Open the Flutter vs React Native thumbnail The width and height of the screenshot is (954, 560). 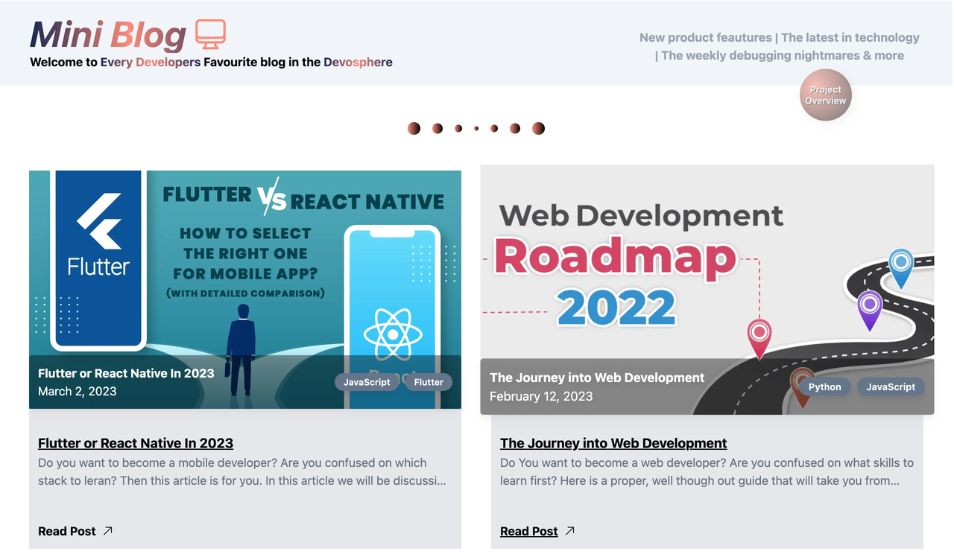(245, 290)
